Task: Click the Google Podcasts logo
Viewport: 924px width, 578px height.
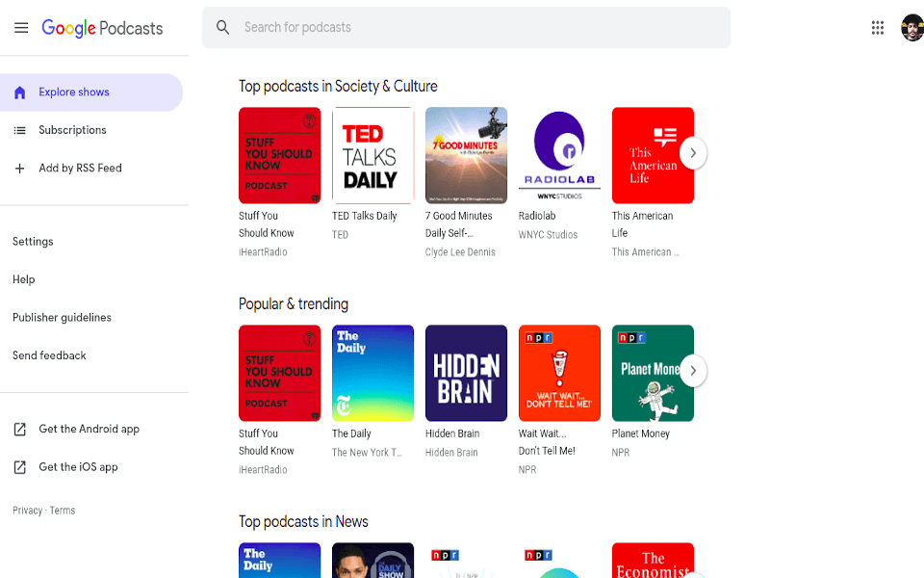Action: point(102,28)
